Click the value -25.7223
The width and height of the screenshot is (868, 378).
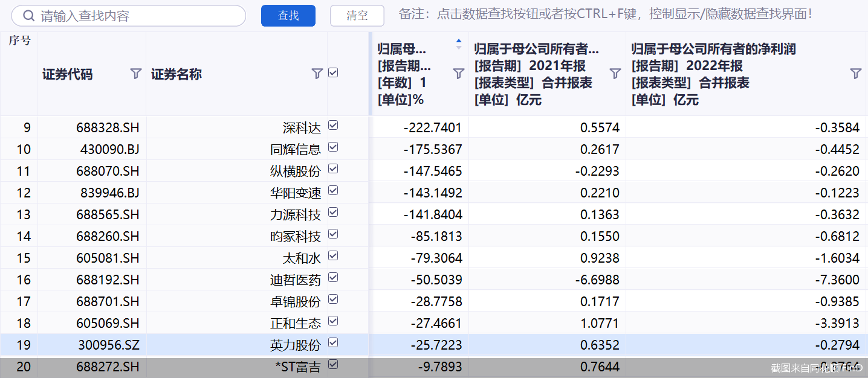[436, 345]
